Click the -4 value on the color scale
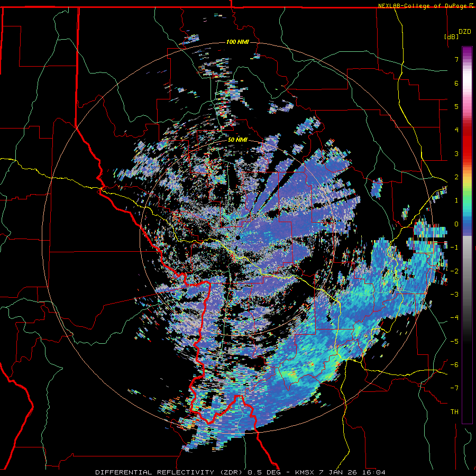476x476 pixels. (454, 318)
